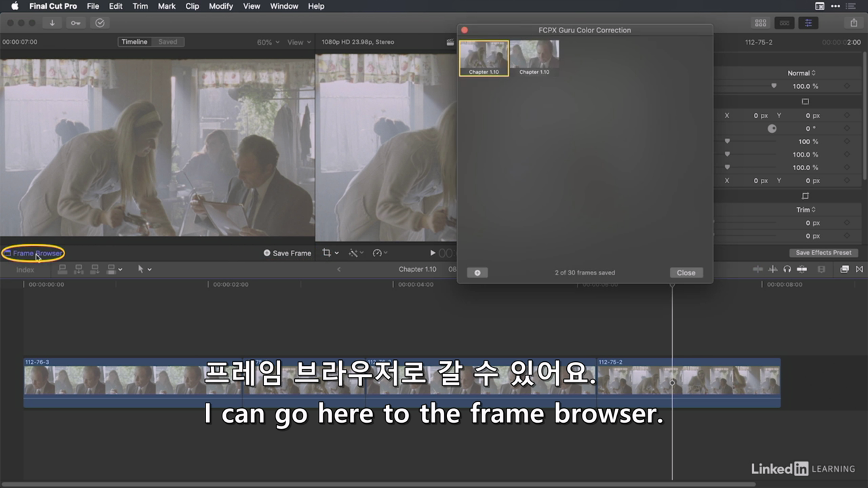Open the Keyword Editor key icon
The height and width of the screenshot is (488, 868).
76,22
